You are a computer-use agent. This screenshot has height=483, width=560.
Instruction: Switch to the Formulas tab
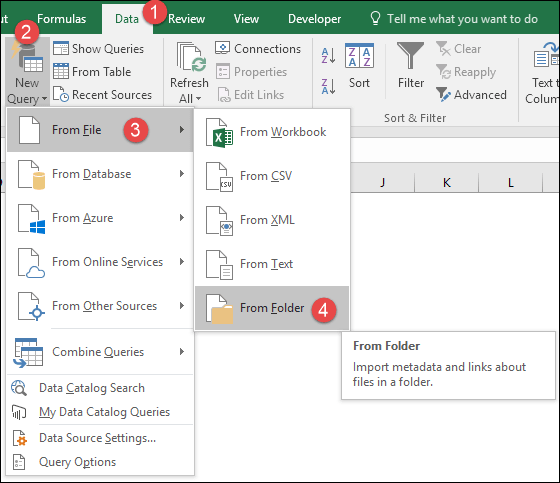point(61,19)
